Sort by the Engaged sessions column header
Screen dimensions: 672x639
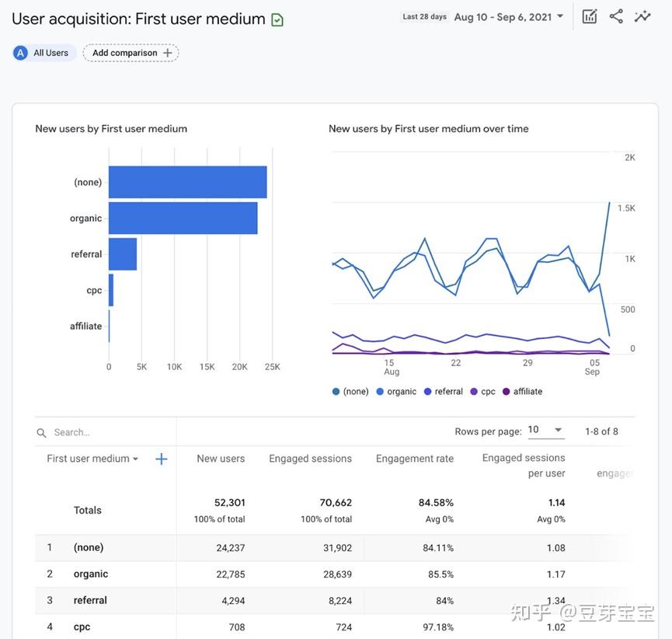click(x=310, y=458)
